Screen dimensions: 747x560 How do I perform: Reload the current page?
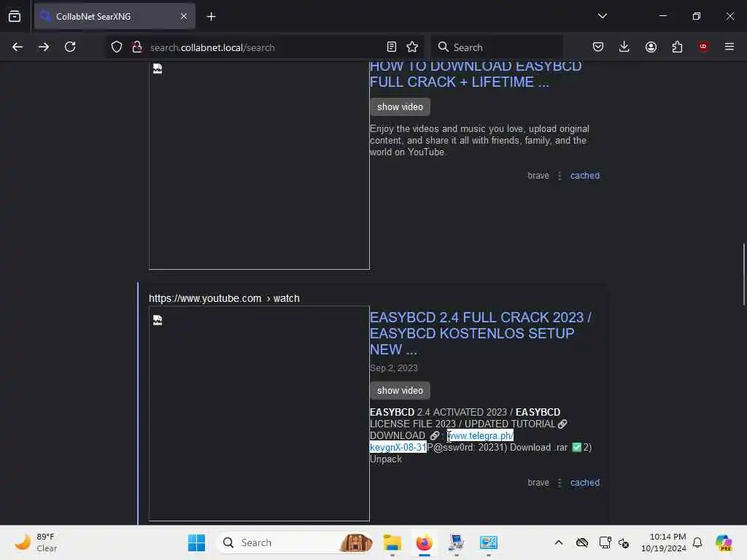click(x=70, y=47)
